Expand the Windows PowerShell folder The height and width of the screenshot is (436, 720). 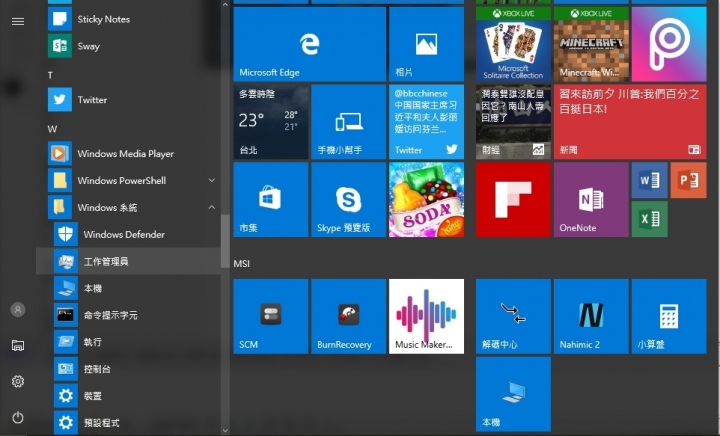[x=129, y=180]
